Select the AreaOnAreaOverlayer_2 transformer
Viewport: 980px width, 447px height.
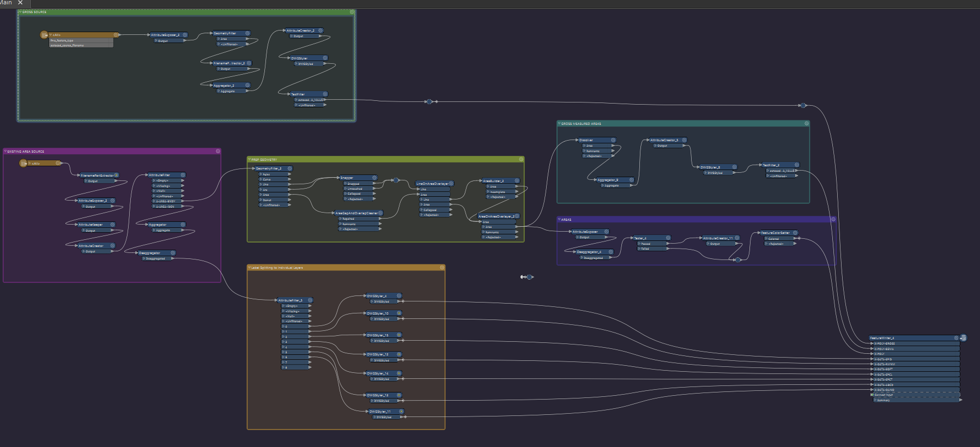click(x=499, y=216)
